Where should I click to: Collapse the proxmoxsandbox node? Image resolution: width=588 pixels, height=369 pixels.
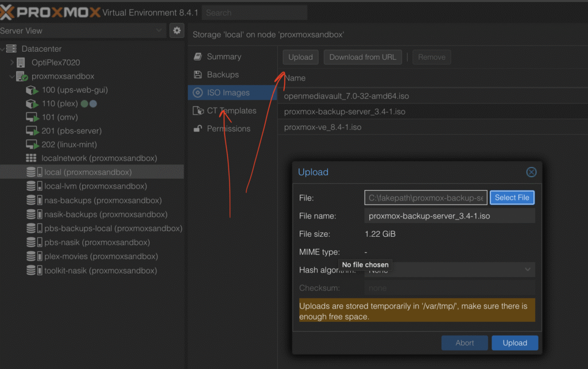click(12, 76)
